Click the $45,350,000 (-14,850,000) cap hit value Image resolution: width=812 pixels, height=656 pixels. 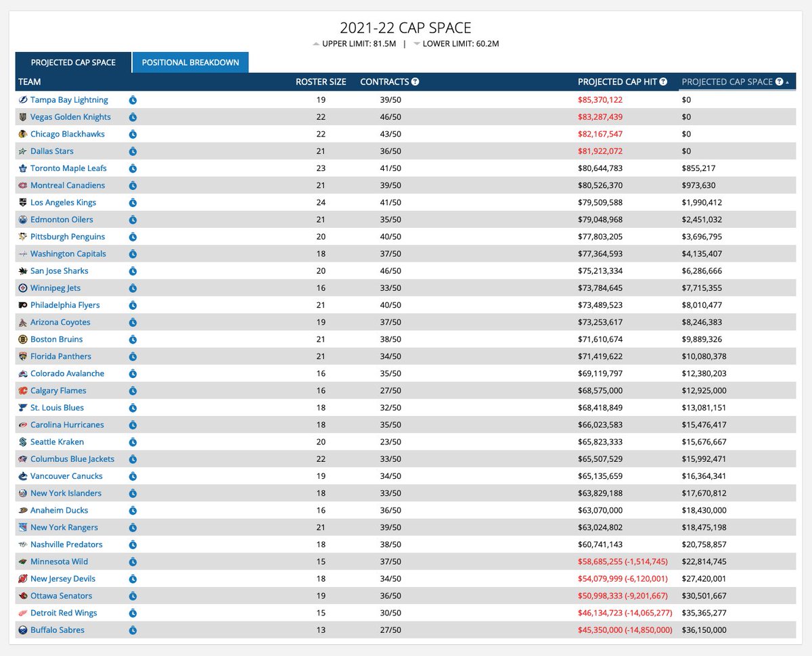pos(625,630)
